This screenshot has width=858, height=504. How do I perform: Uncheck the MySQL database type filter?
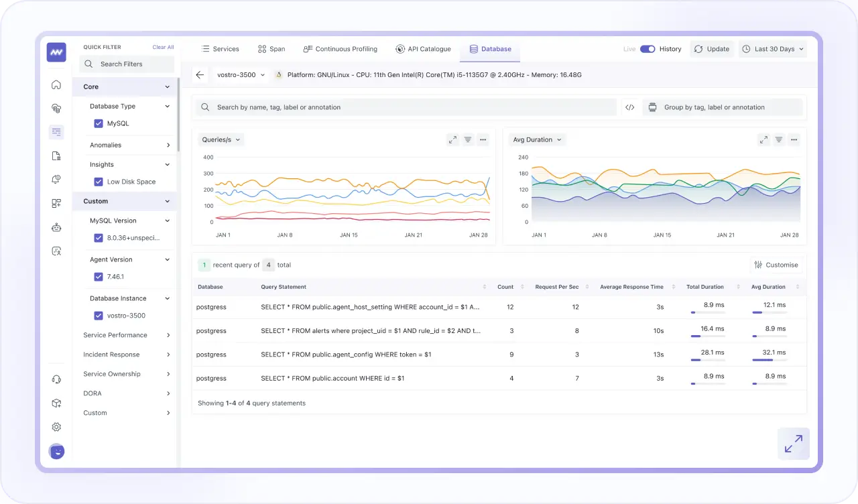click(x=99, y=123)
